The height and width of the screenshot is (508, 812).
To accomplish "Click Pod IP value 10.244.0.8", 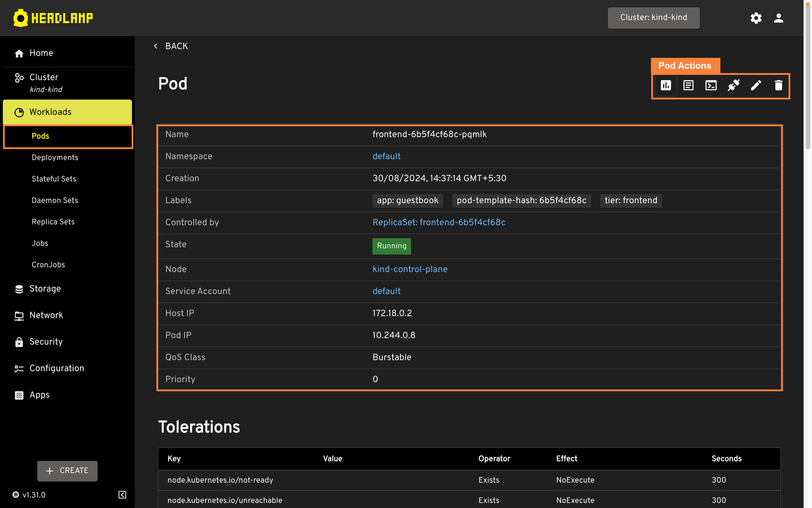I will 394,335.
